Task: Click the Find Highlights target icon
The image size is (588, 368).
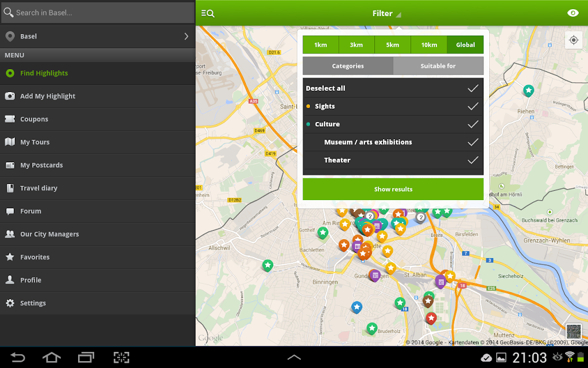Action: coord(10,73)
